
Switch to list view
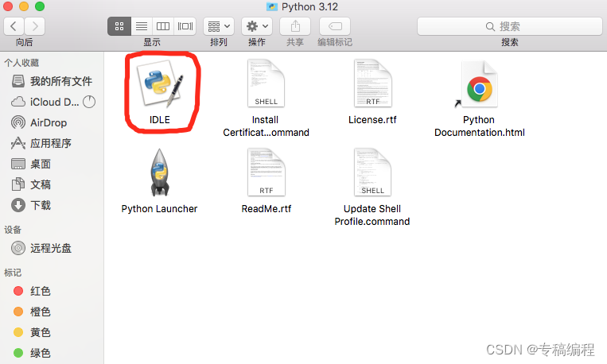pos(142,26)
